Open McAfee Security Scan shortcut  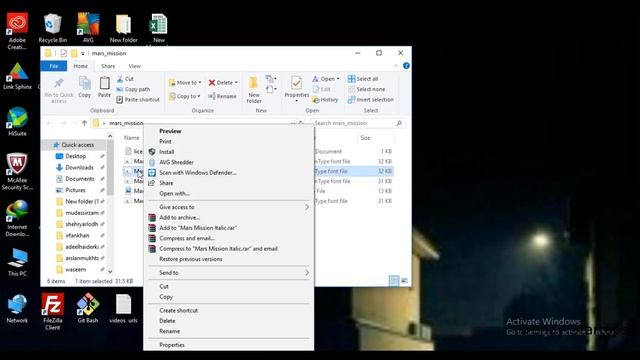click(17, 172)
